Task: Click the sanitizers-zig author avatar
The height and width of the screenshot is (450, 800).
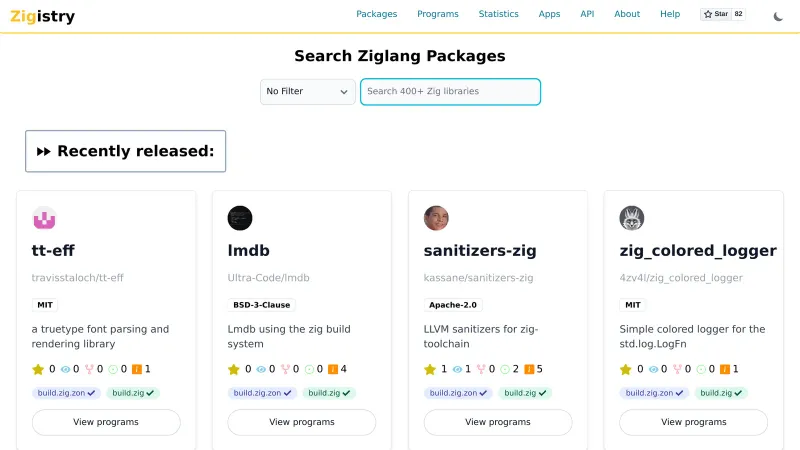Action: 436,218
